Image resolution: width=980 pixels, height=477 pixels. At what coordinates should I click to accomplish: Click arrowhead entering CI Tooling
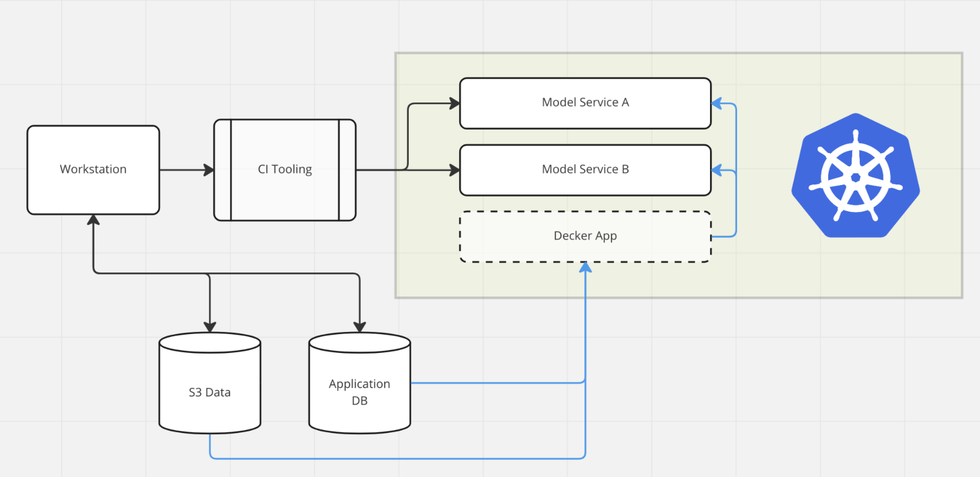click(x=209, y=170)
